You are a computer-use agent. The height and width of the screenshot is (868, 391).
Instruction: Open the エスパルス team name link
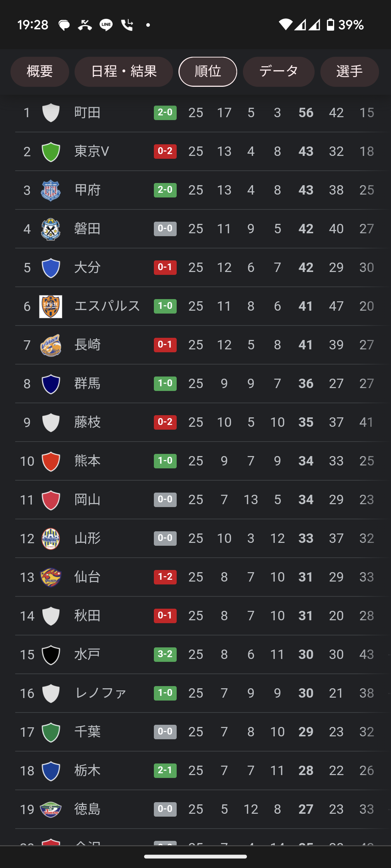(x=107, y=306)
